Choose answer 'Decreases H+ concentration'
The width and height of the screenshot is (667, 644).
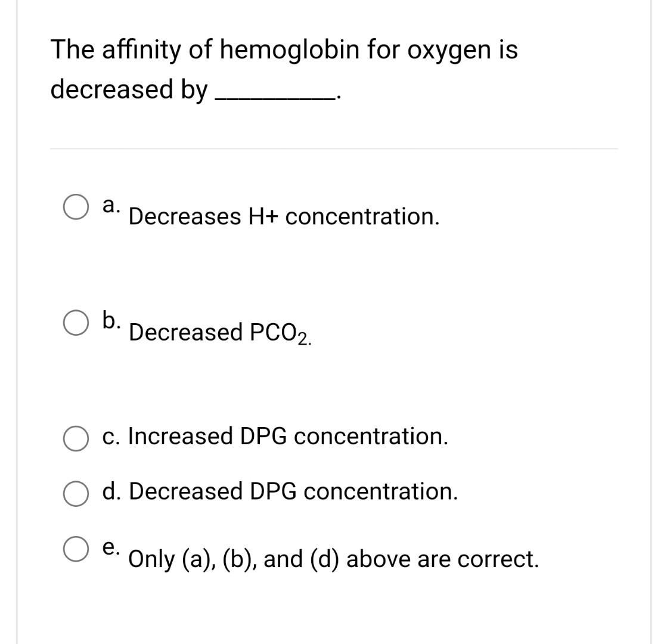point(283,218)
